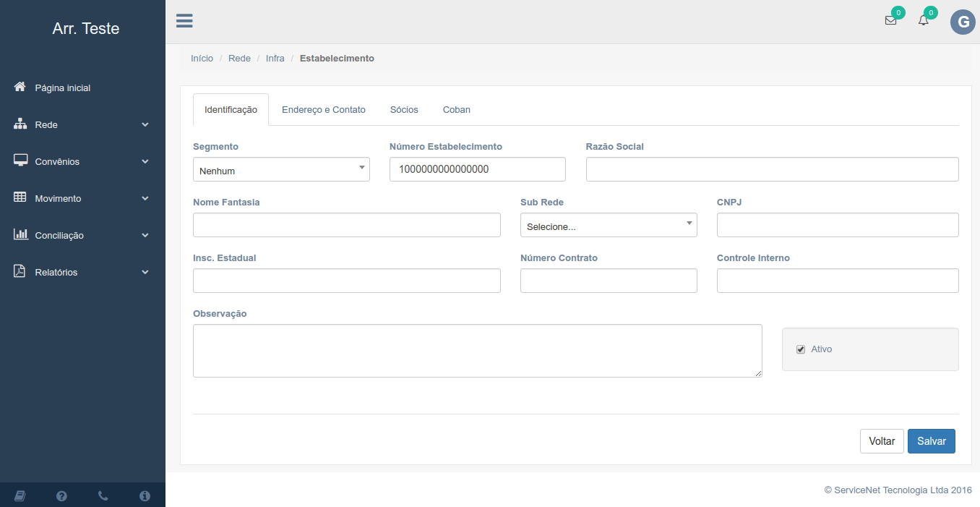Click the Razão Social input field

click(x=772, y=169)
